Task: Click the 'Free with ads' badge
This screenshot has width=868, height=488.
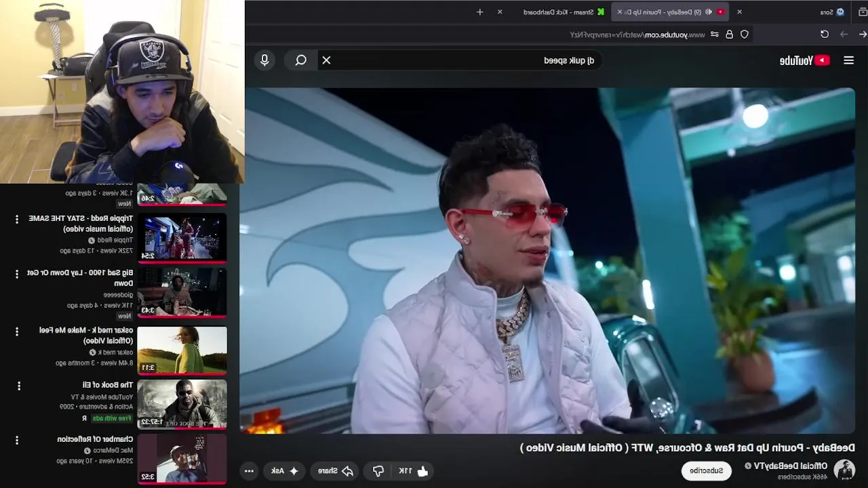Action: coord(113,418)
